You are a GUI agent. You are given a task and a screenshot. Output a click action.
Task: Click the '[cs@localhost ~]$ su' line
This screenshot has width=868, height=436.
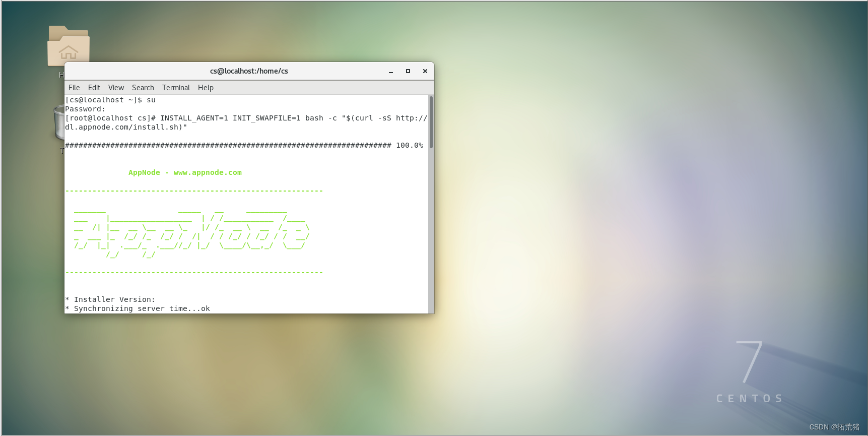pos(110,100)
